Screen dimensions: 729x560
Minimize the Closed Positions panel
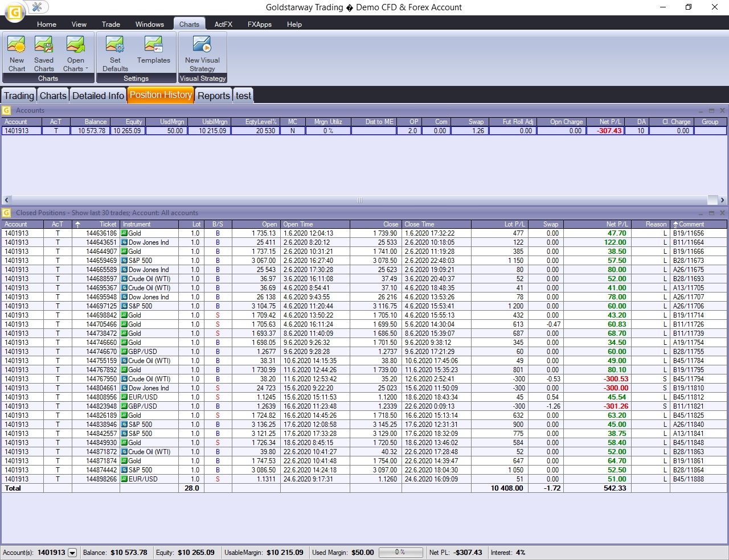click(701, 213)
